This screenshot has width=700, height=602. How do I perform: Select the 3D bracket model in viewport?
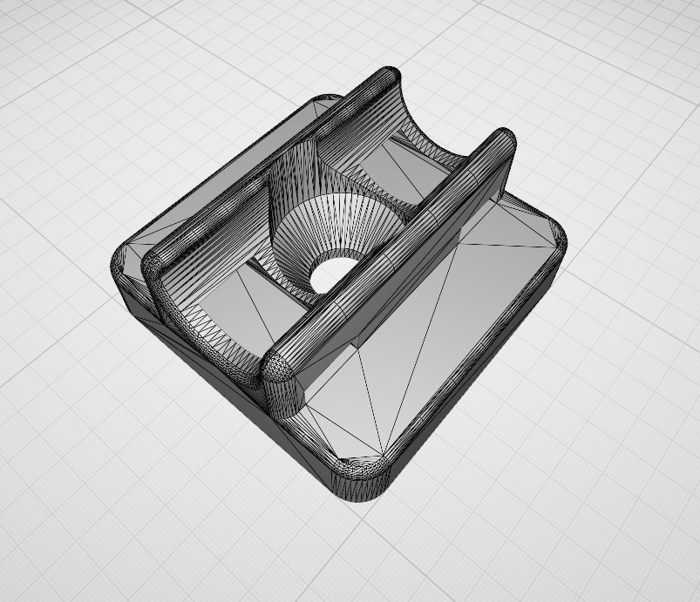[339, 284]
